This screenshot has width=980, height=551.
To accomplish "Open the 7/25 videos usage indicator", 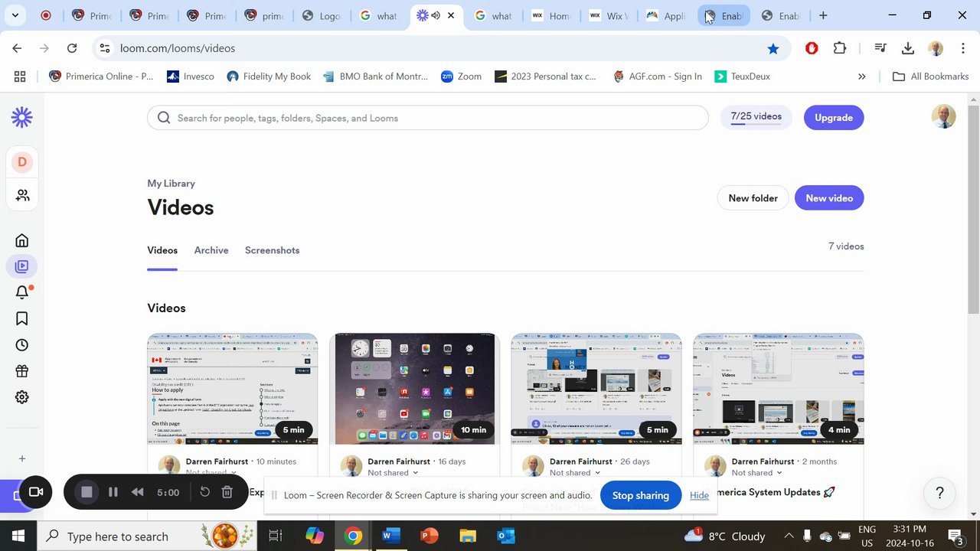I will [756, 118].
